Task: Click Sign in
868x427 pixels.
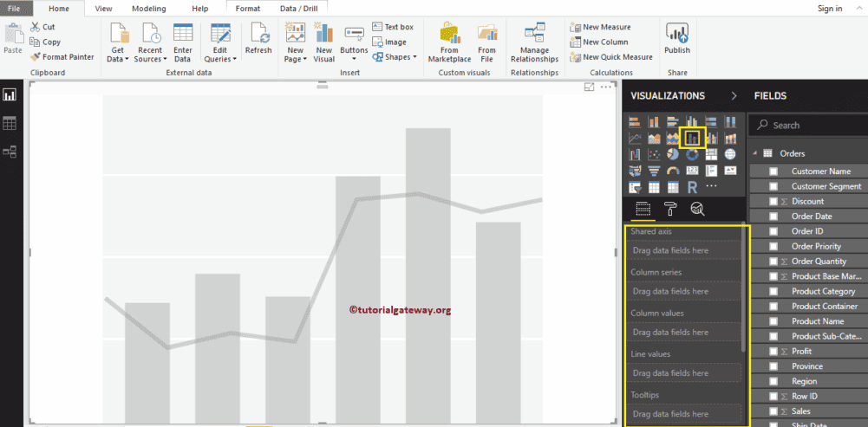Action: [x=830, y=9]
